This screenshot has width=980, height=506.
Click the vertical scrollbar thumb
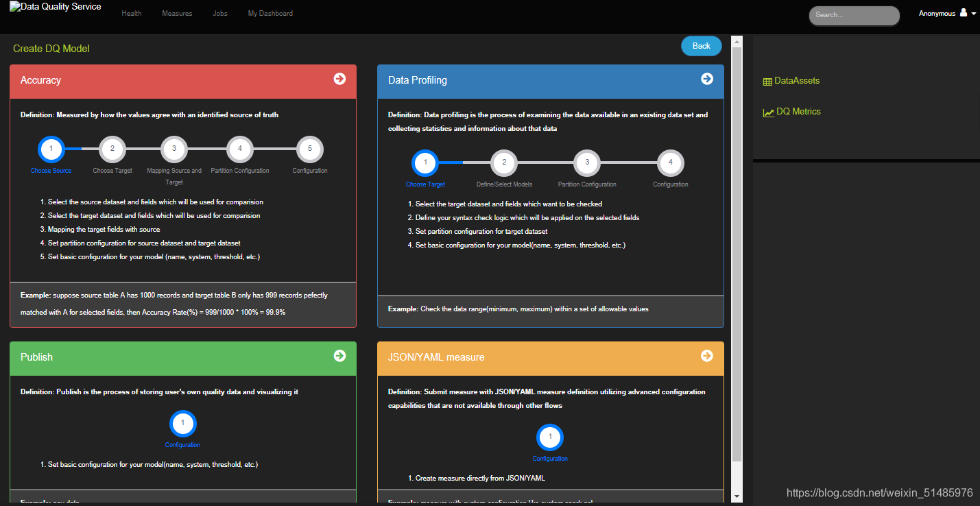coord(737,254)
